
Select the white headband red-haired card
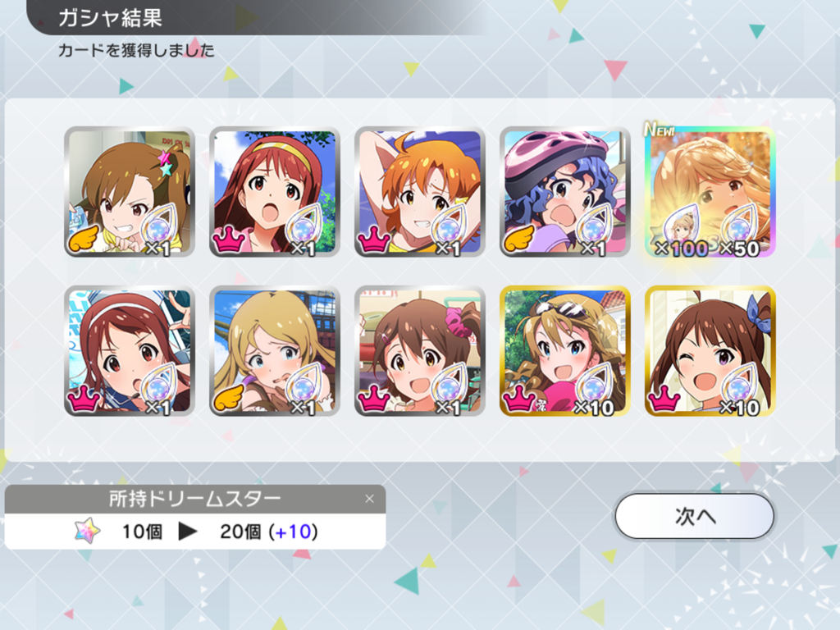(x=129, y=351)
